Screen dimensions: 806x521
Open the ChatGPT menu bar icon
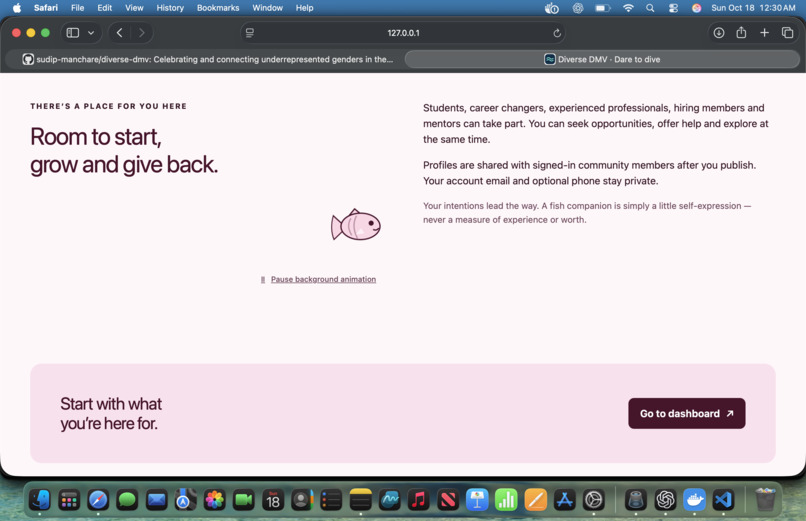click(578, 8)
